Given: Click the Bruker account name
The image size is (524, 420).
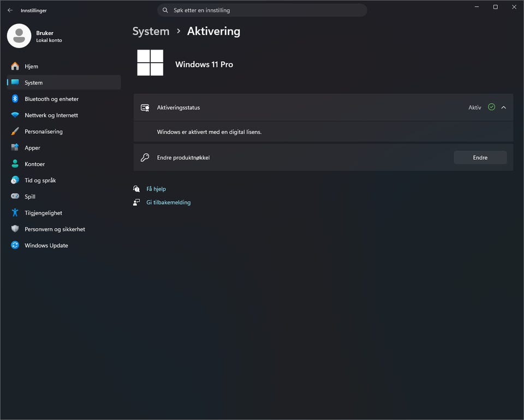Looking at the screenshot, I should click(x=45, y=33).
